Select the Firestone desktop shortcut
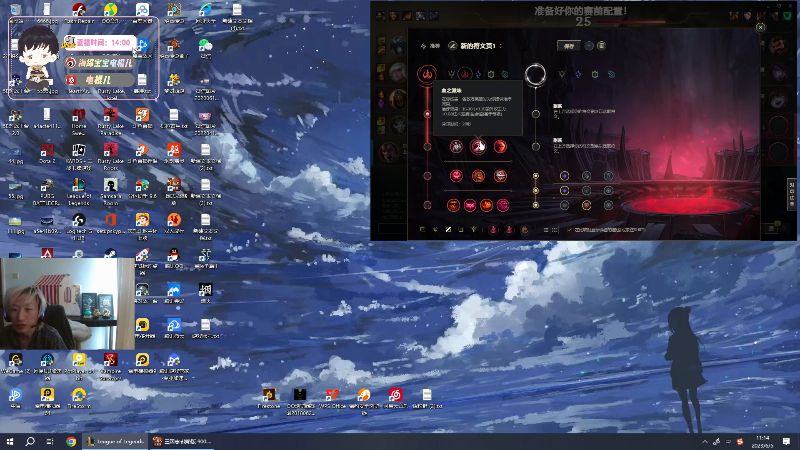The height and width of the screenshot is (450, 800). (269, 398)
